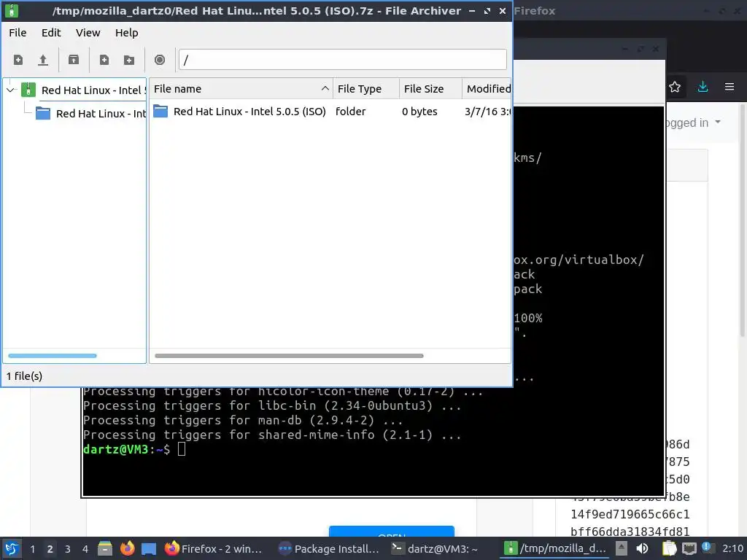
Task: Click the '1 file(s)' status bar text
Action: click(x=24, y=376)
